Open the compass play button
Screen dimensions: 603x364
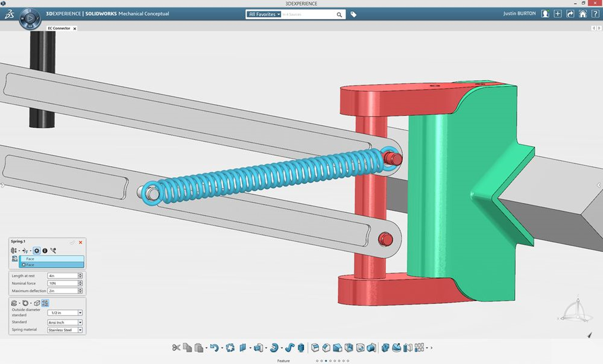pos(30,19)
